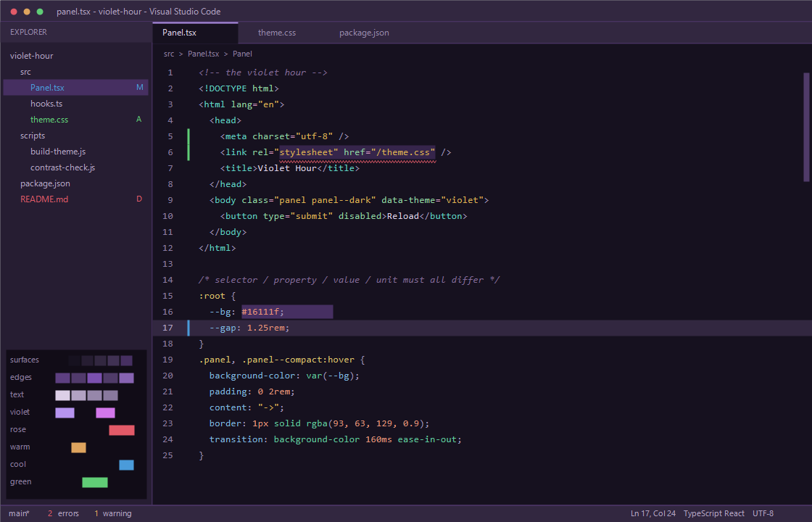The image size is (812, 522).
Task: Click the 1.25rem gap value
Action: pos(268,328)
